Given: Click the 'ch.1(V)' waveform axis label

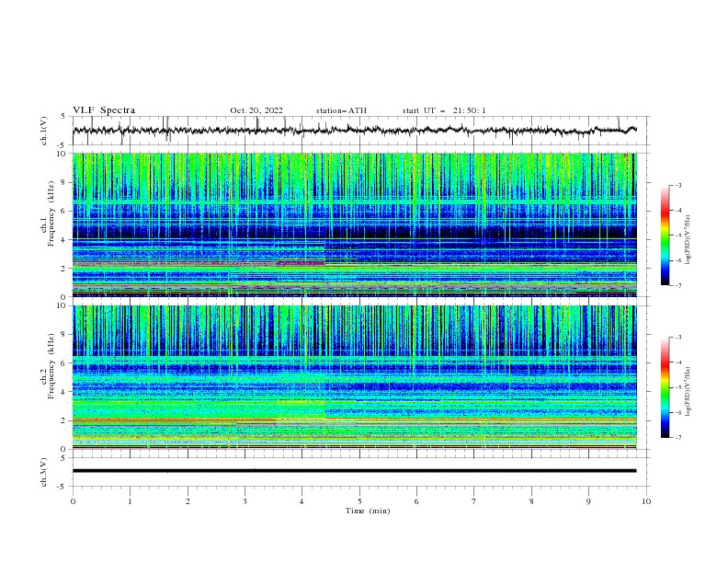Looking at the screenshot, I should tap(44, 131).
